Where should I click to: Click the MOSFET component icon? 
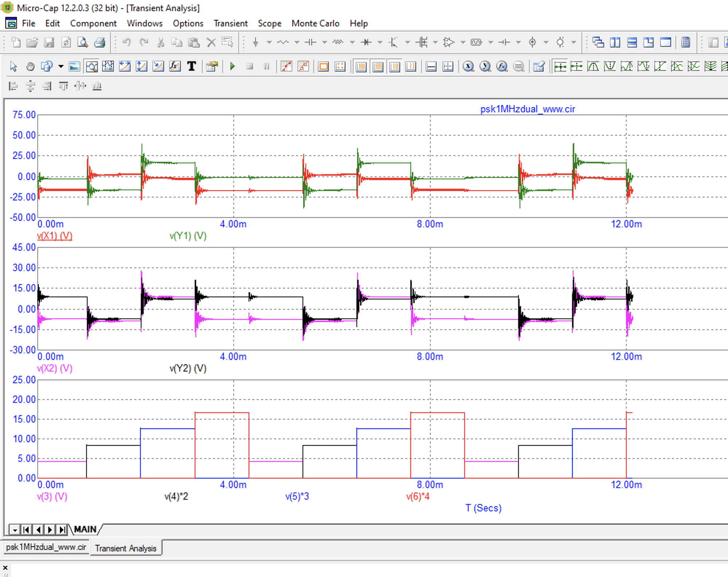pos(422,43)
